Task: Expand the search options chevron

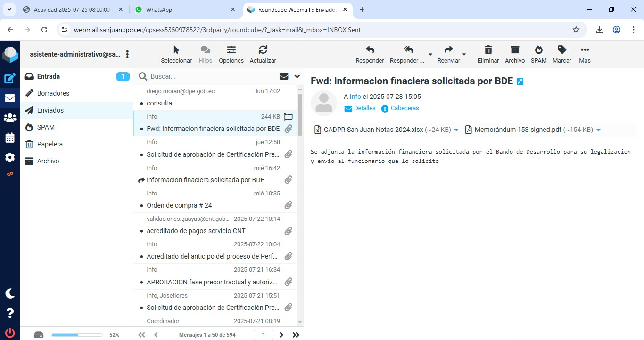Action: tap(297, 76)
